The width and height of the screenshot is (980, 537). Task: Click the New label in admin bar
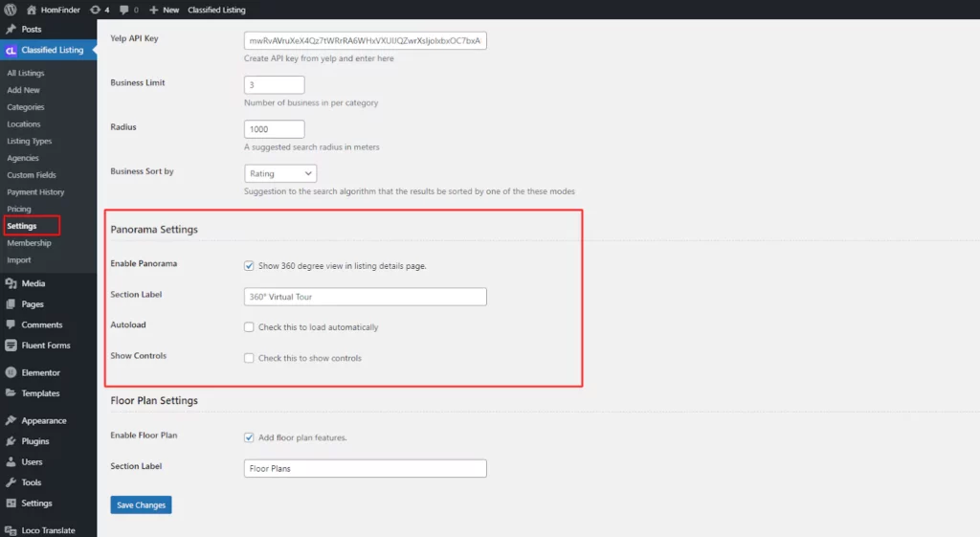[x=170, y=10]
